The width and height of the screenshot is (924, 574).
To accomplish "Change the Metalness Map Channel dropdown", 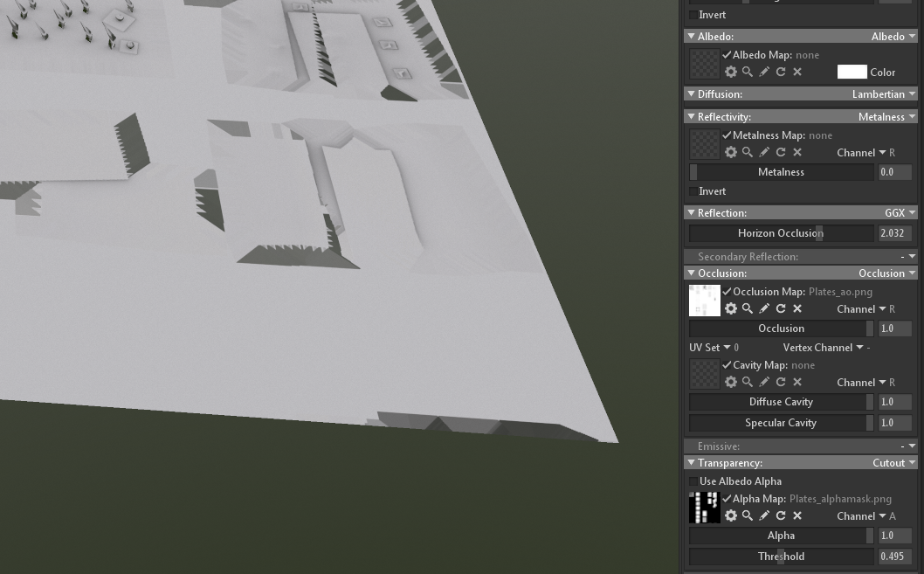I will [865, 153].
